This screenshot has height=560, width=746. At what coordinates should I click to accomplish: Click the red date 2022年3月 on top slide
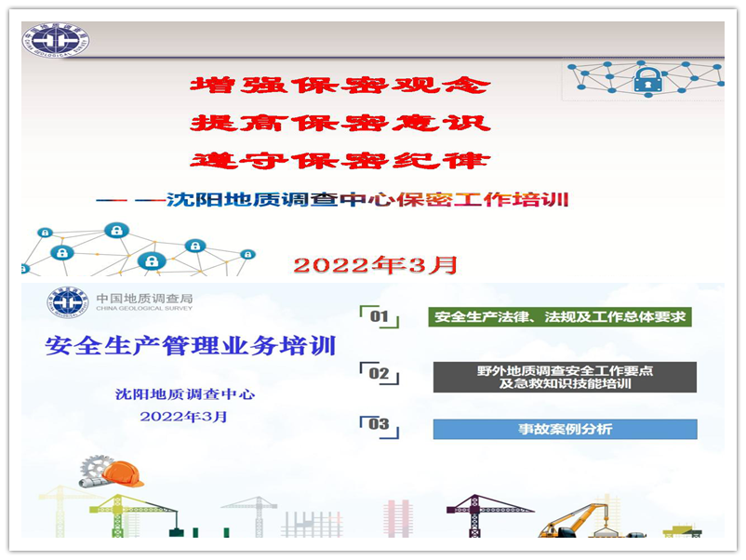pos(376,265)
